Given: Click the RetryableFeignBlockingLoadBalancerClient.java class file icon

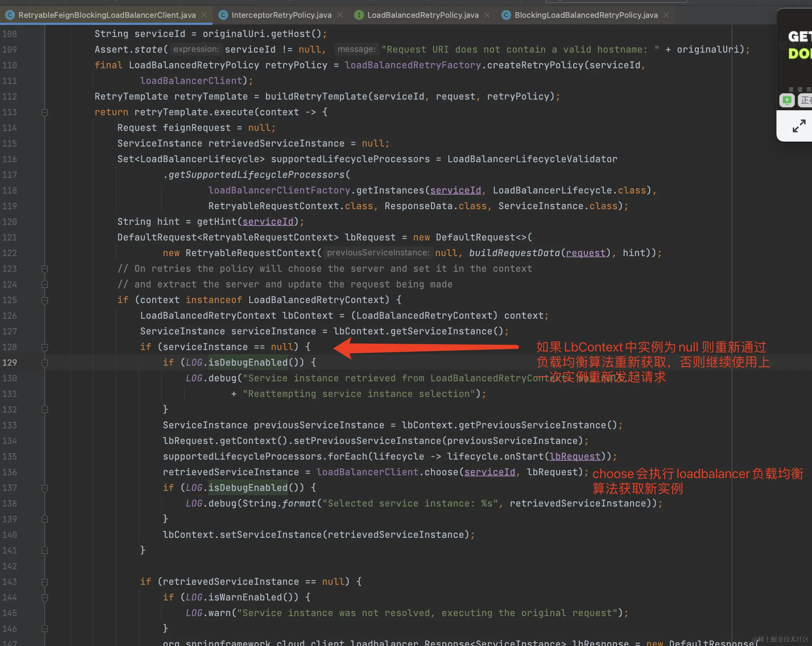Looking at the screenshot, I should pyautogui.click(x=10, y=15).
